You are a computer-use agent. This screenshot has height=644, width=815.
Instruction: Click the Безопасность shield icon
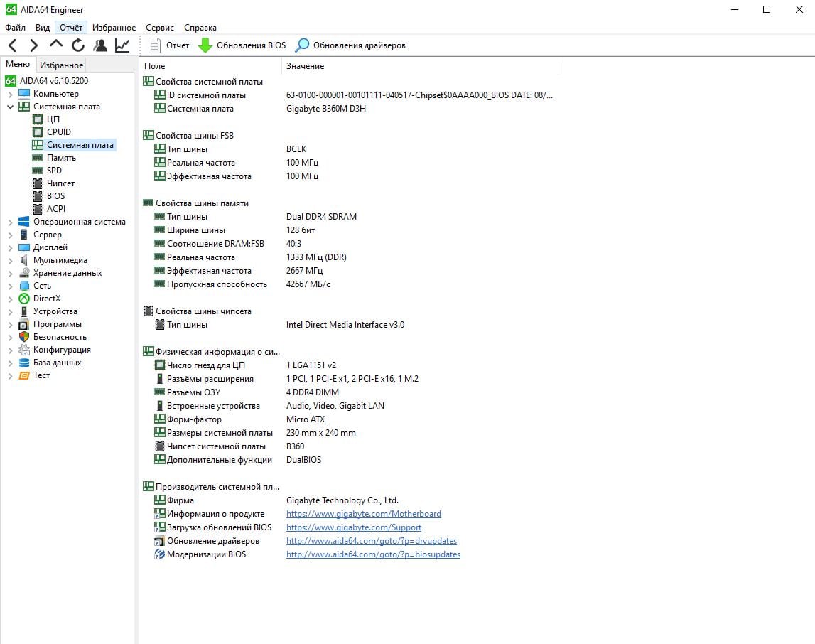24,337
